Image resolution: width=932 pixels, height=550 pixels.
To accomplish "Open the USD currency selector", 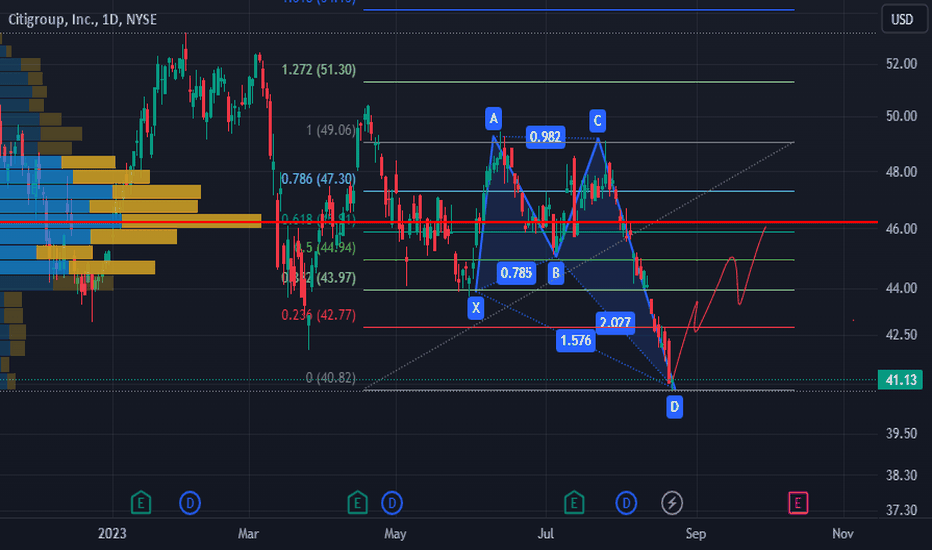I will tap(902, 19).
